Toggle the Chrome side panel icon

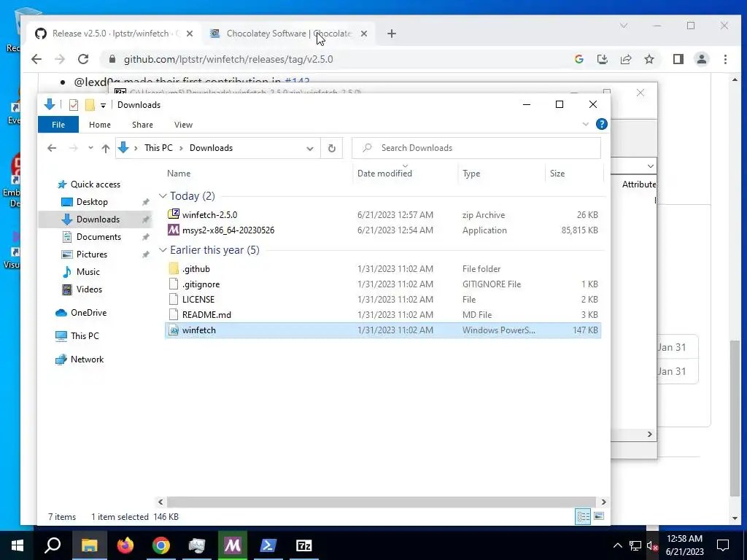[678, 59]
